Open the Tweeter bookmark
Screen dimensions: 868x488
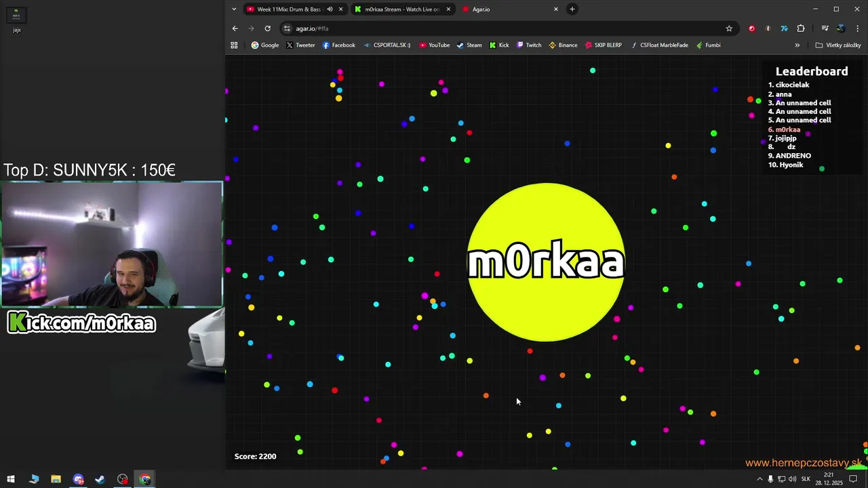300,45
